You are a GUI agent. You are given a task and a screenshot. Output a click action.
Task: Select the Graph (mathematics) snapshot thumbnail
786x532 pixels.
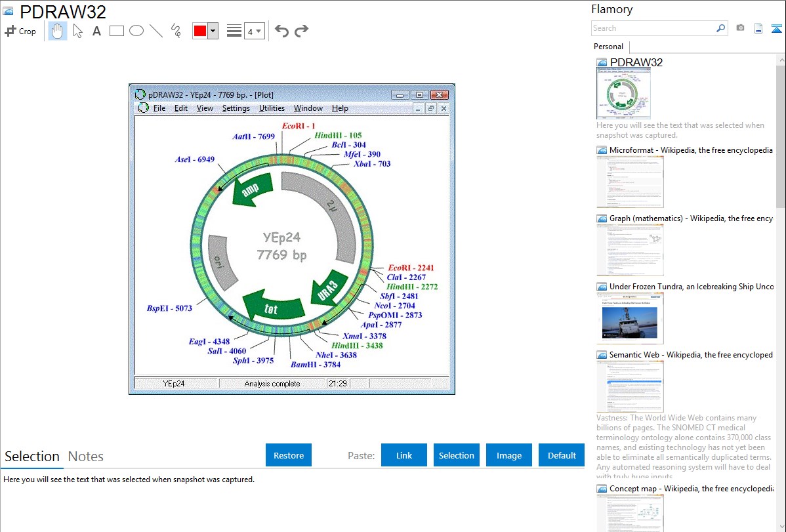tap(630, 250)
